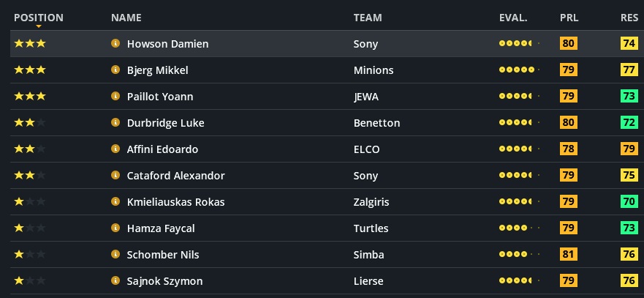Click Bjerg Mikkel's green RES 77 badge
This screenshot has height=298, width=644.
click(628, 70)
